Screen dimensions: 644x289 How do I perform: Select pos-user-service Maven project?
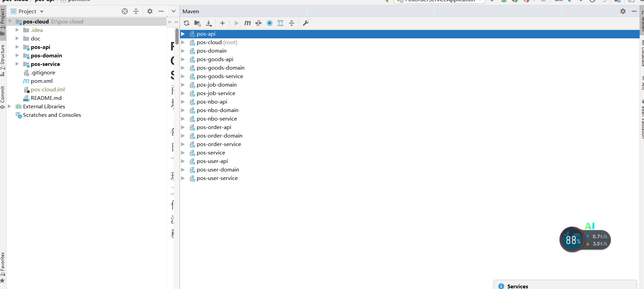tap(217, 178)
